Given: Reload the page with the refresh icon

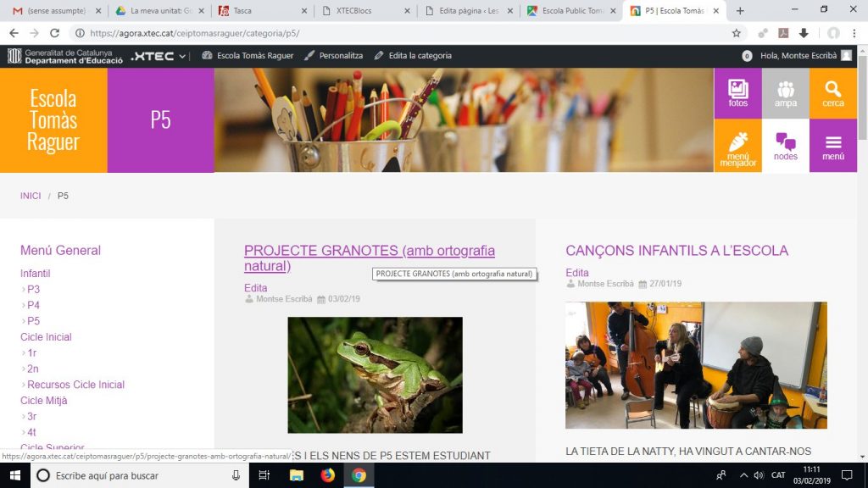Looking at the screenshot, I should pos(55,33).
